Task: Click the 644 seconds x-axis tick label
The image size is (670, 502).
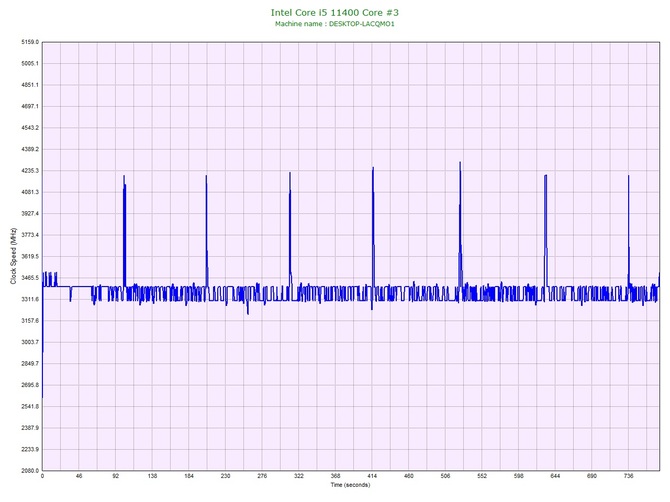Action: pyautogui.click(x=555, y=476)
